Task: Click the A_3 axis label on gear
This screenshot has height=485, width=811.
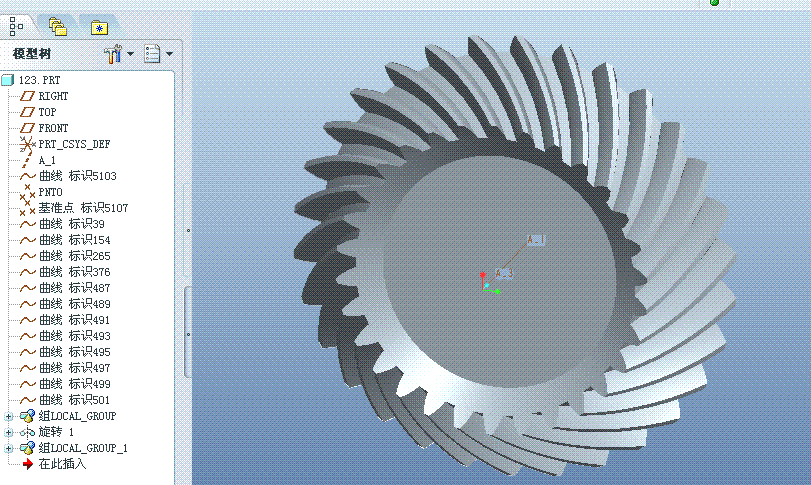Action: coord(504,274)
